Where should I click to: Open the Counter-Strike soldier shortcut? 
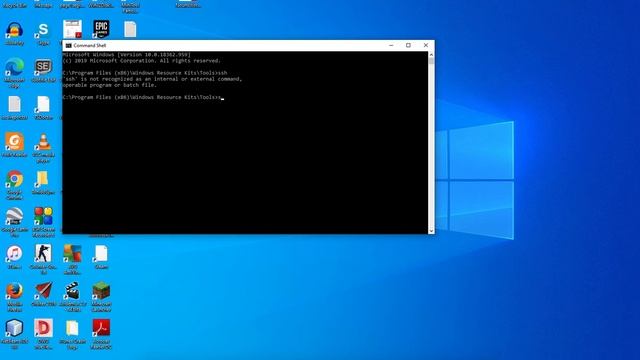pyautogui.click(x=43, y=253)
